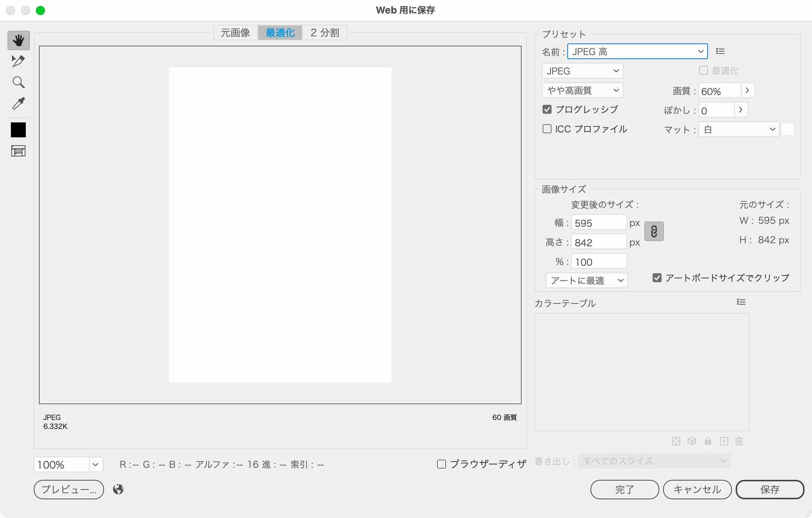Click the globe browser preview icon

click(118, 489)
